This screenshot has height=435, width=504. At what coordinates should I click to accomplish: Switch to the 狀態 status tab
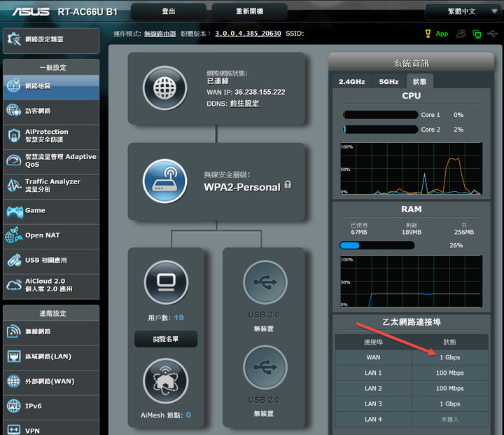tap(419, 81)
